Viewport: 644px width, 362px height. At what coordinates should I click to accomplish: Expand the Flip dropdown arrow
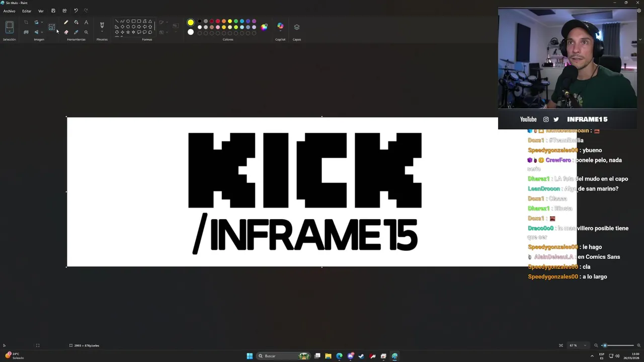tap(42, 32)
